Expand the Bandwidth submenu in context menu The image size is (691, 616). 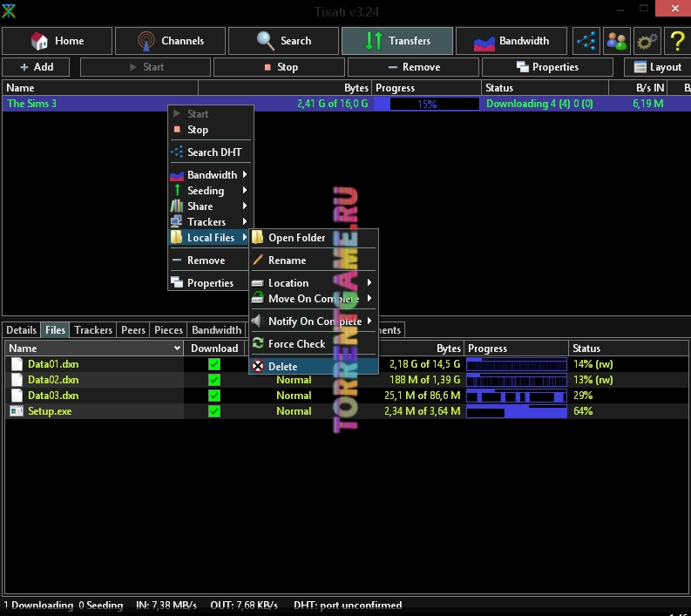pos(211,175)
